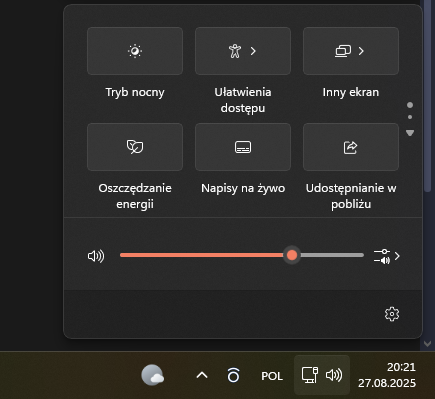Screen dimensions: 435x399
Task: Expand sound output options chevron
Action: pyautogui.click(x=397, y=256)
